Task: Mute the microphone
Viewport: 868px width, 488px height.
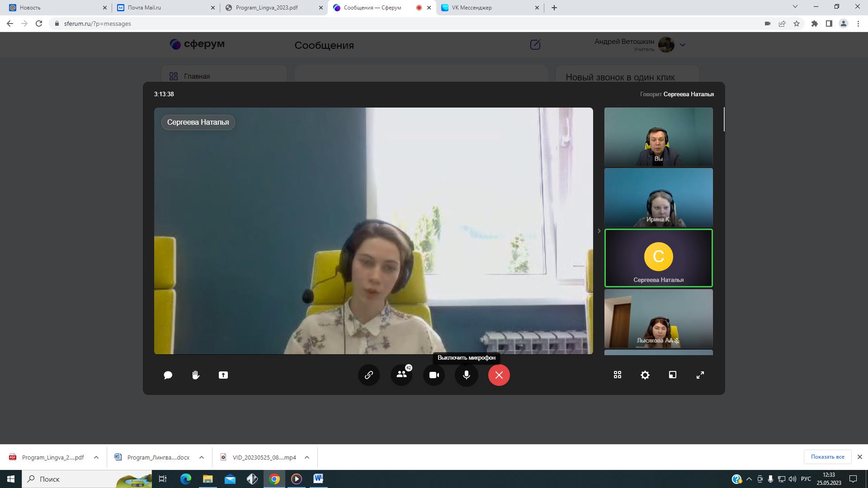Action: tap(467, 375)
